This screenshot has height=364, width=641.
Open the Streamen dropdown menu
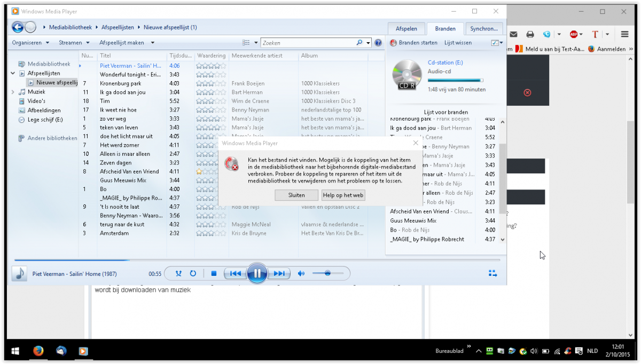pyautogui.click(x=74, y=43)
